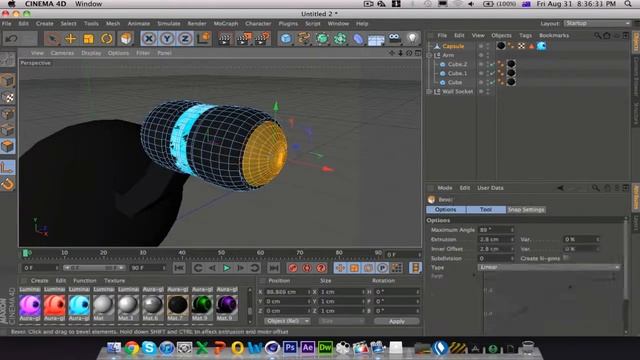Click Capsule's cyan texture tag

point(542,46)
